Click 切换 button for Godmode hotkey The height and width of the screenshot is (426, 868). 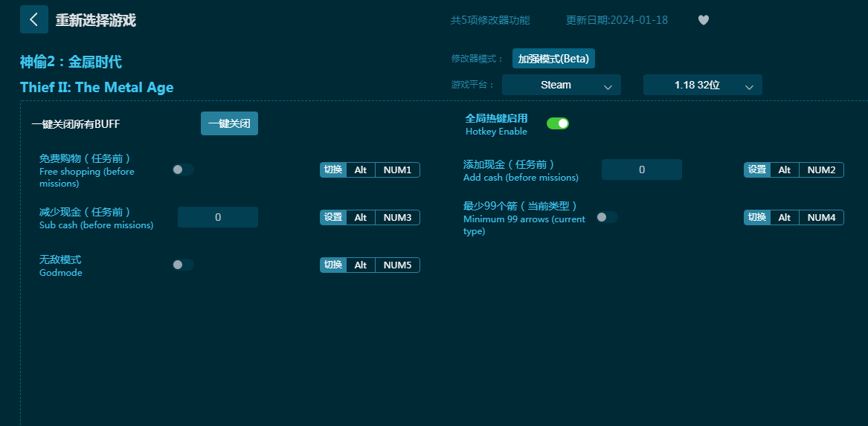coord(333,265)
